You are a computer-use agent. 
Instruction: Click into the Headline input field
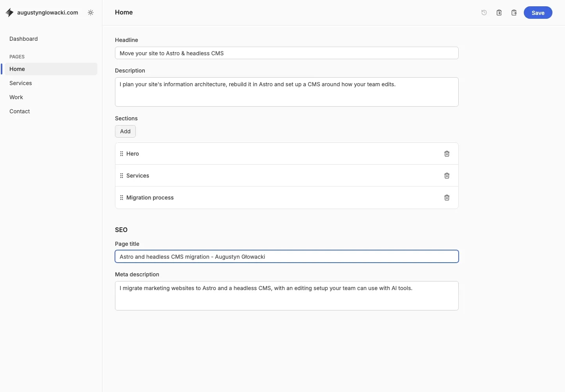click(x=286, y=53)
